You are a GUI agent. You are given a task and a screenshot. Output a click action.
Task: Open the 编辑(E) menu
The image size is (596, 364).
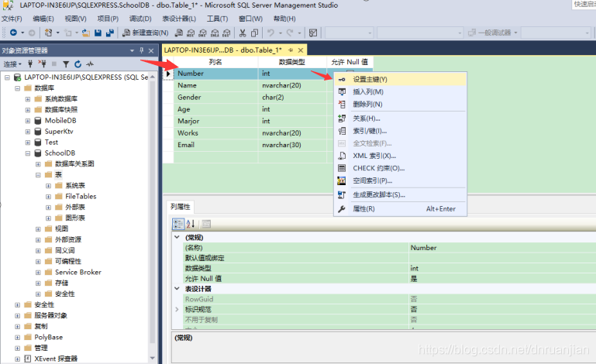(x=43, y=19)
